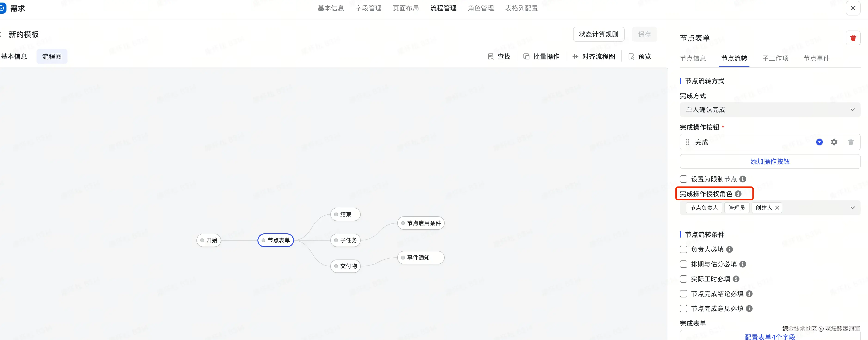Tick the 节点完成结论必填 checkbox
868x340 pixels.
(x=683, y=294)
